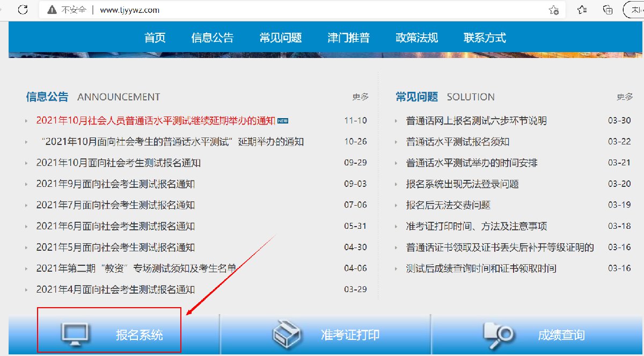Open “2021年10月面向社会考生的普通话水平测试”延期举办的通知
Screen dimensions: 644x356
[173, 142]
